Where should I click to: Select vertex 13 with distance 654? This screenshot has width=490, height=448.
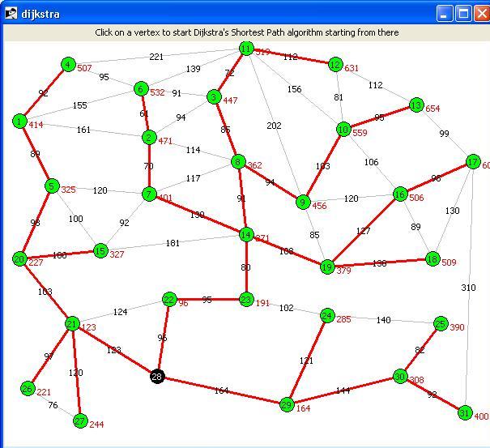(416, 105)
